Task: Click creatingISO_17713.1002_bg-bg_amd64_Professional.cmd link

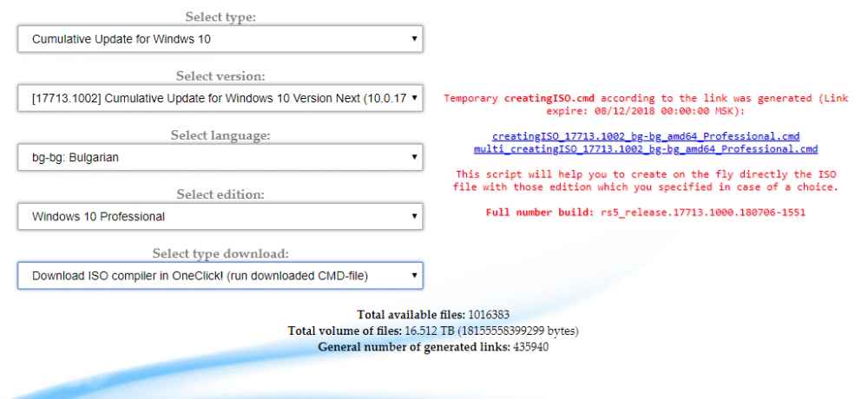Action: [646, 136]
